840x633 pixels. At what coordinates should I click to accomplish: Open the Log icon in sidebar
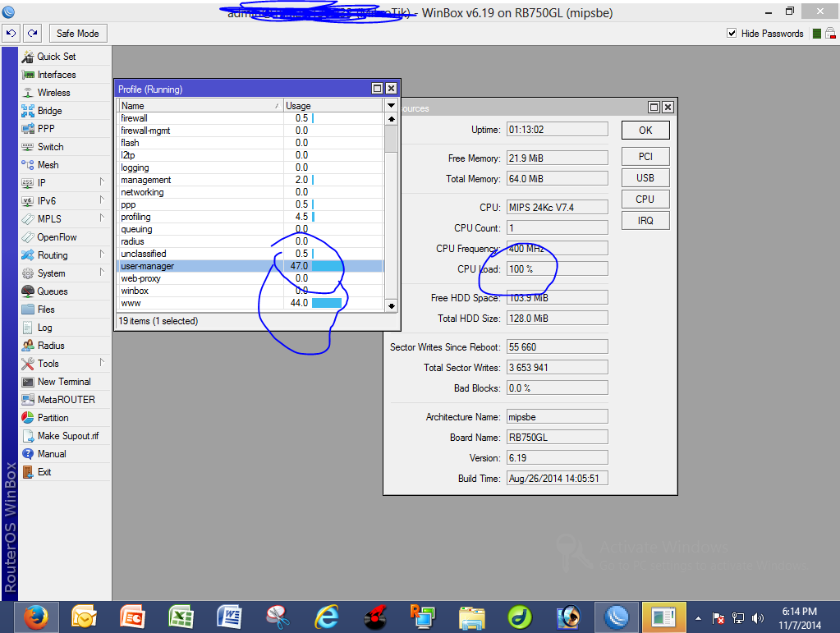coord(28,328)
